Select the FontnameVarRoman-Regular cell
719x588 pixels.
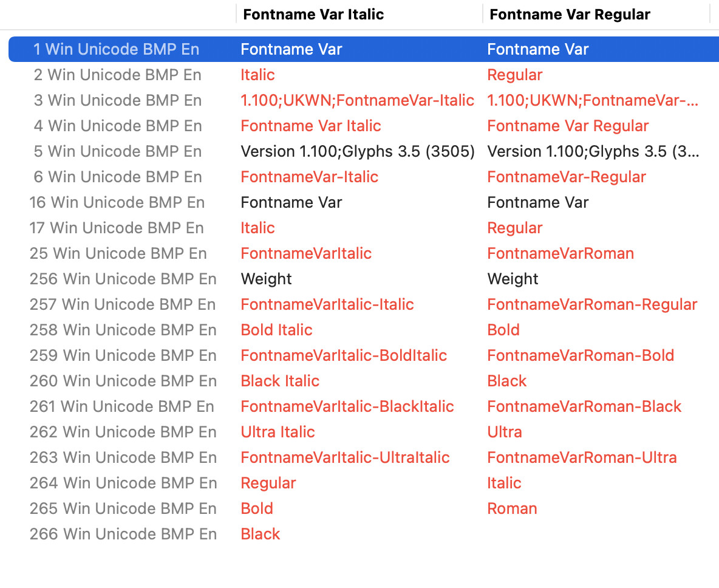point(592,304)
